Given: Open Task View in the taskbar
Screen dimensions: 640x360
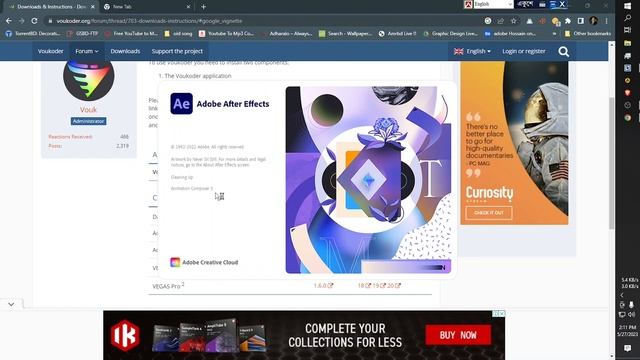Looking at the screenshot, I should pos(628,30).
